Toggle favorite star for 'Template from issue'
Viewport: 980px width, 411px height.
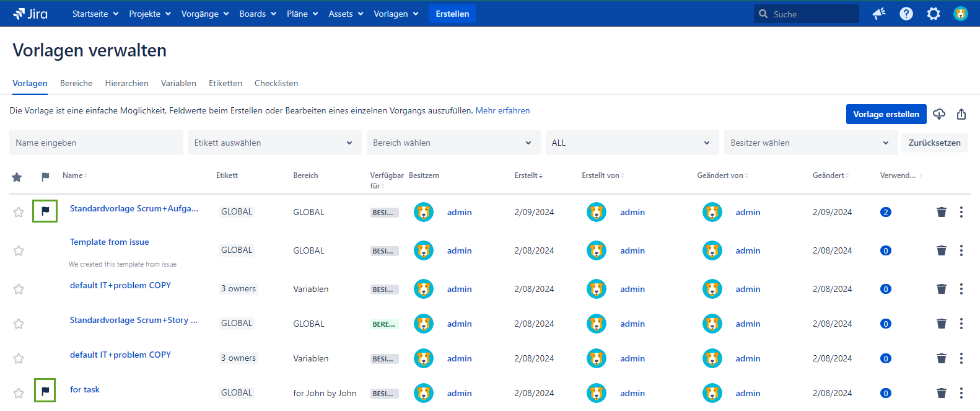19,250
